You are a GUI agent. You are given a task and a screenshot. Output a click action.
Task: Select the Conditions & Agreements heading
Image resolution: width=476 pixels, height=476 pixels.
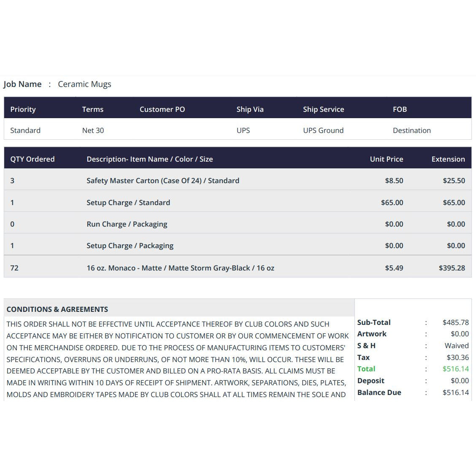pyautogui.click(x=57, y=309)
